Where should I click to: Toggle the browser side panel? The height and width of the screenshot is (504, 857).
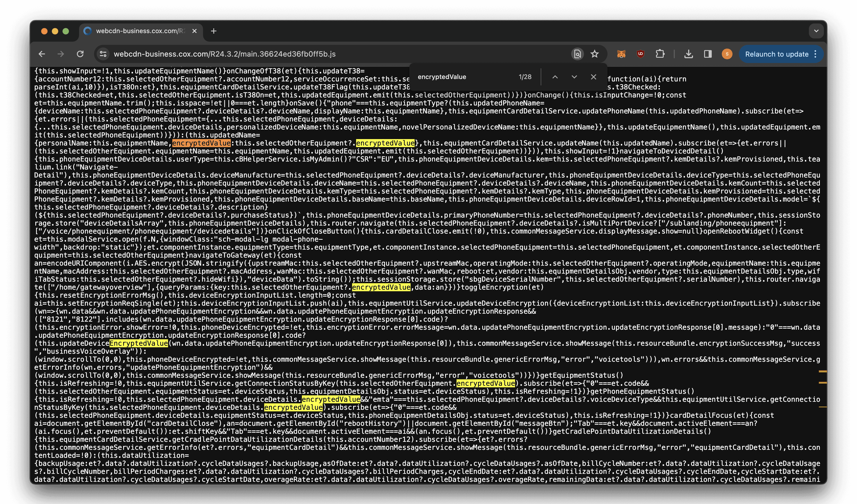708,54
